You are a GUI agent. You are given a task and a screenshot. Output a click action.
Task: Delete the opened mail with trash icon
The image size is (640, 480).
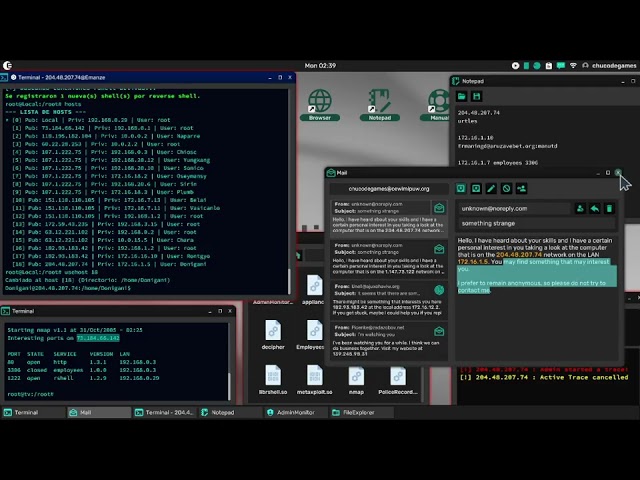pyautogui.click(x=609, y=209)
